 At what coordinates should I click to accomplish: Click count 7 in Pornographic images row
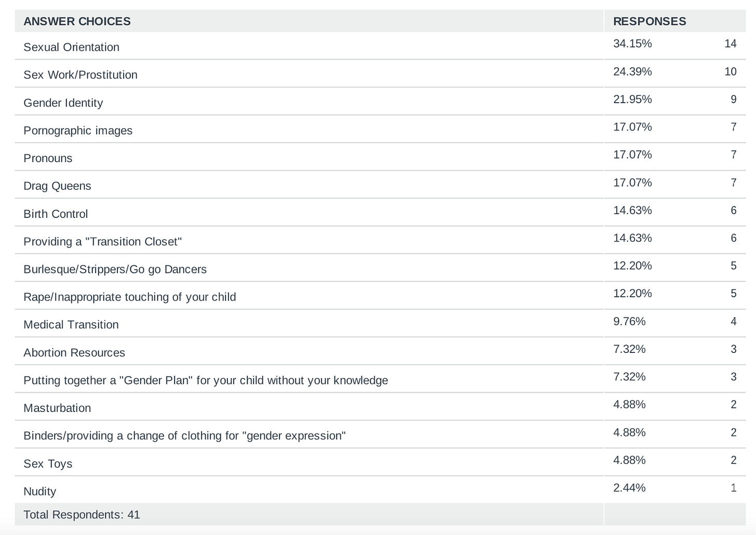coord(734,127)
